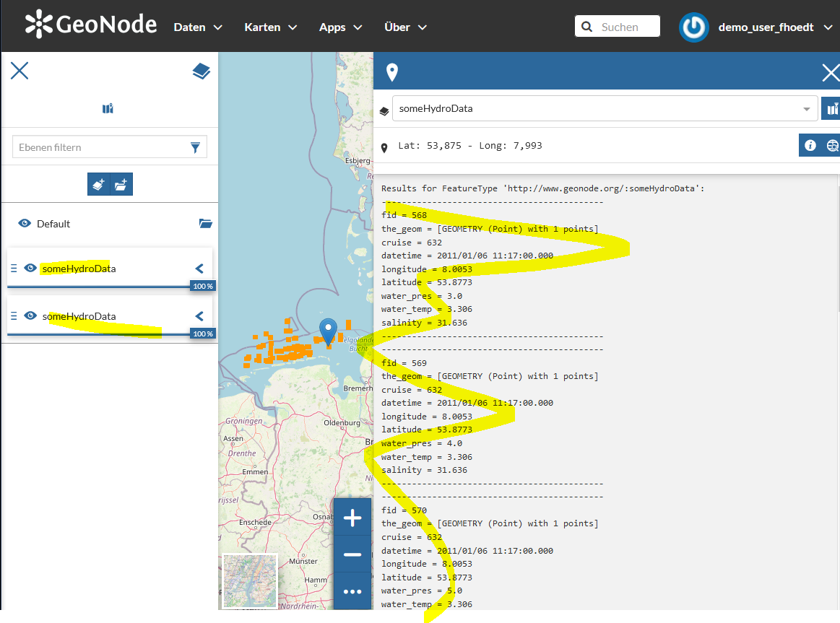Zoom in with the plus button
Screen dimensions: 840x623
[352, 518]
